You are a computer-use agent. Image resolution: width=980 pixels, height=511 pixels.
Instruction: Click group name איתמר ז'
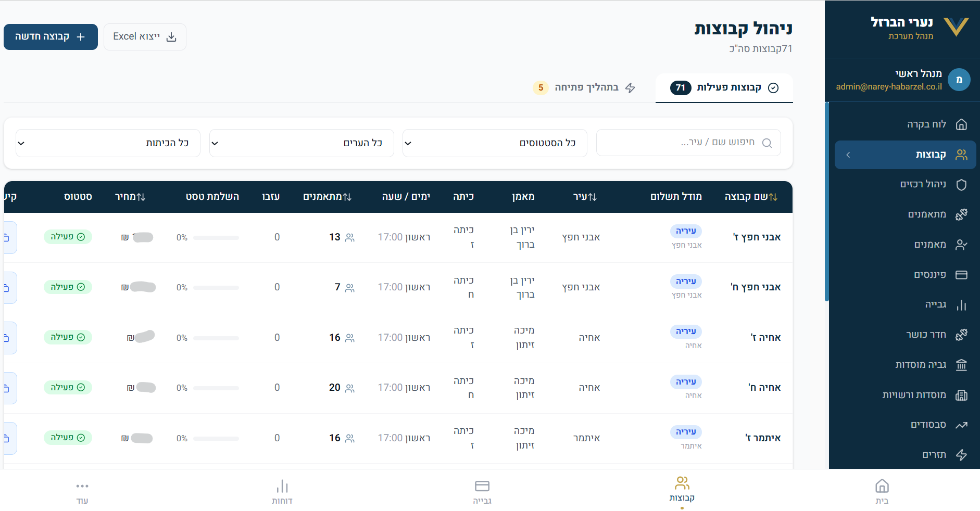click(x=763, y=438)
